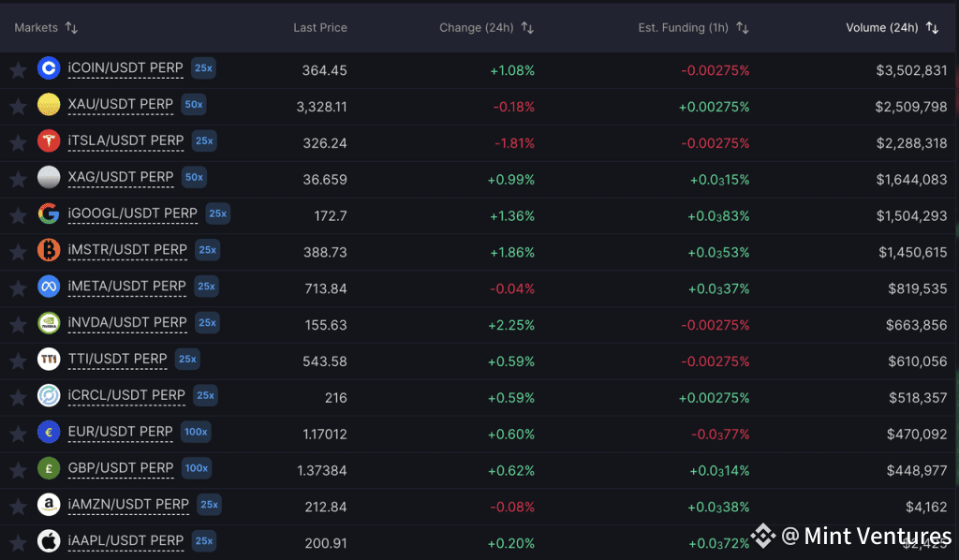Click the TTI logo icon
959x560 pixels.
coord(49,359)
